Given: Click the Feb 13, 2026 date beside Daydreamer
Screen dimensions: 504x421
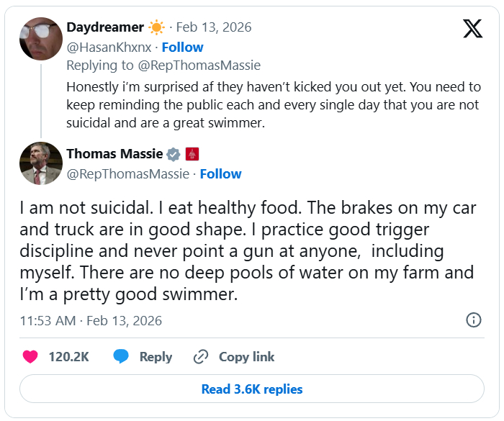Looking at the screenshot, I should (x=214, y=27).
